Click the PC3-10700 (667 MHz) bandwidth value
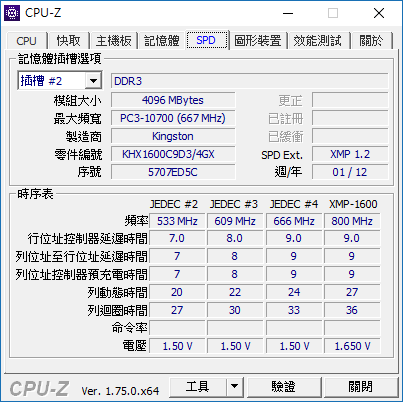403x402 pixels. click(x=173, y=118)
